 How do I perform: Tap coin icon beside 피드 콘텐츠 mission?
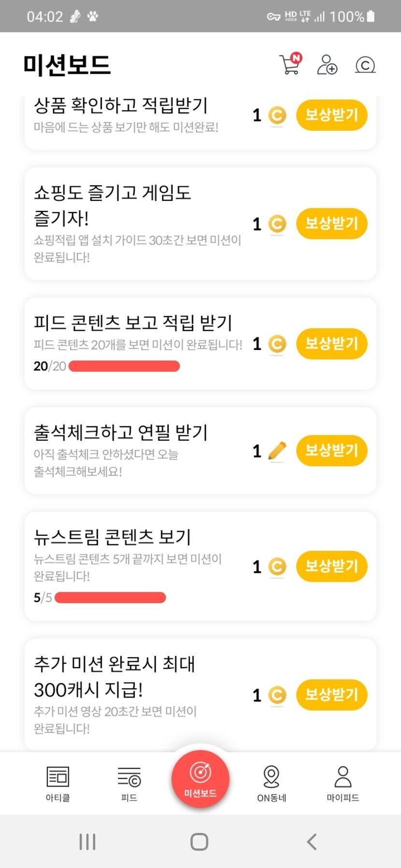(x=277, y=344)
